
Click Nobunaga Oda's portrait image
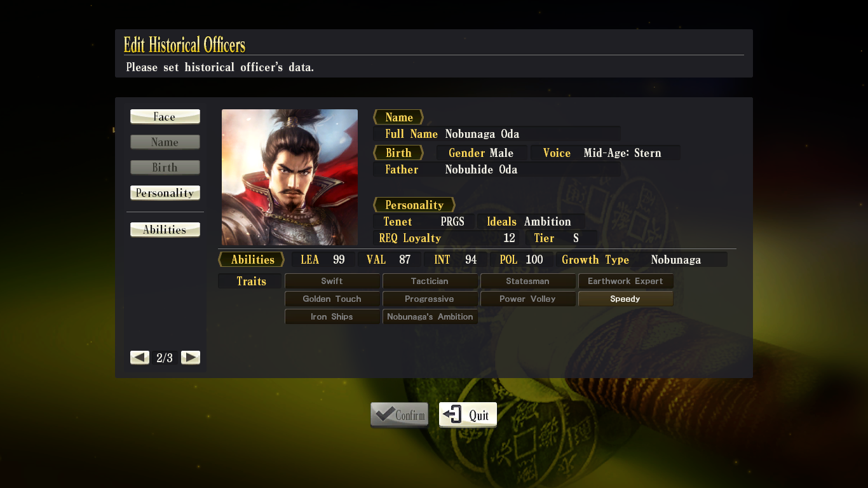[290, 177]
